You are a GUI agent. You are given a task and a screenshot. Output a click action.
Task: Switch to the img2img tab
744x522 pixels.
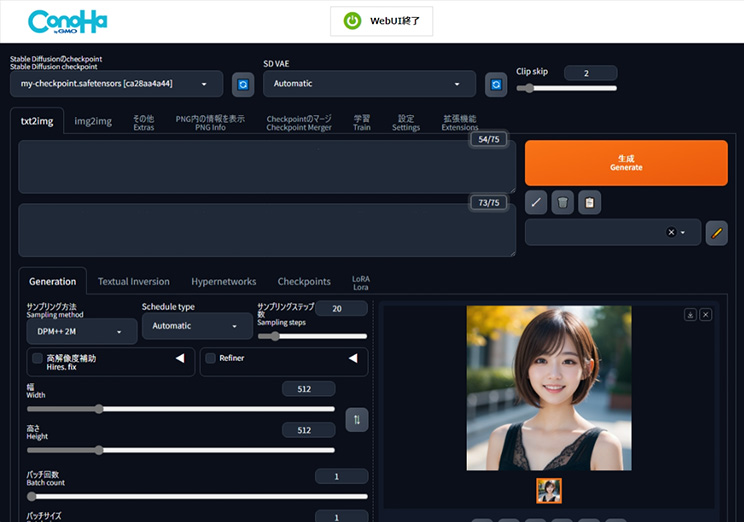(93, 121)
